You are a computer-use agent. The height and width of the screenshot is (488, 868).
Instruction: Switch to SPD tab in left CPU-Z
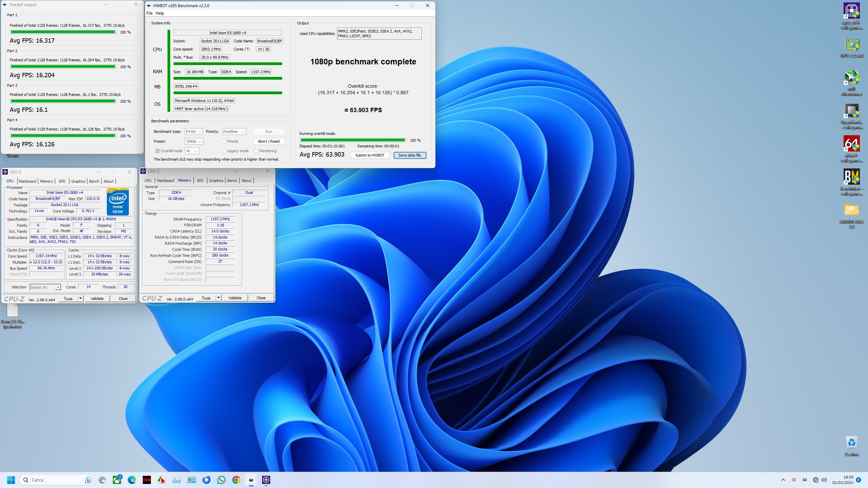62,181
